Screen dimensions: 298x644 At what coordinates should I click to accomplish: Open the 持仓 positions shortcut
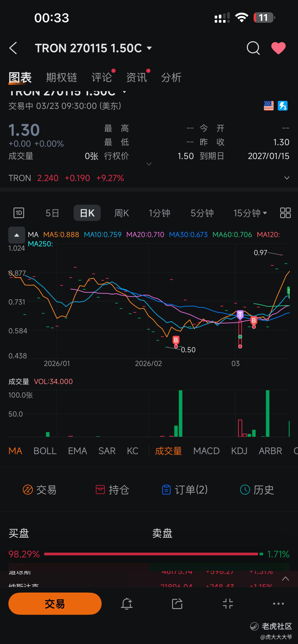(112, 490)
